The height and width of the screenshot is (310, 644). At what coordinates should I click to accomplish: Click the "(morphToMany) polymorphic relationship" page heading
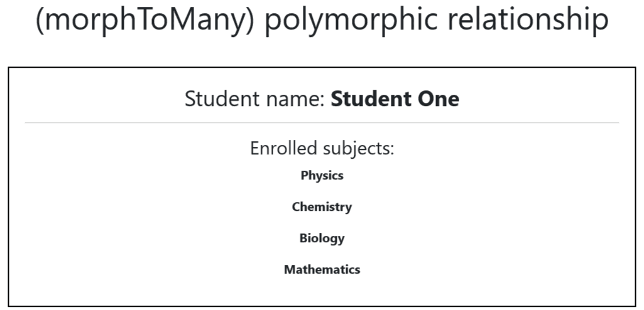pyautogui.click(x=322, y=21)
